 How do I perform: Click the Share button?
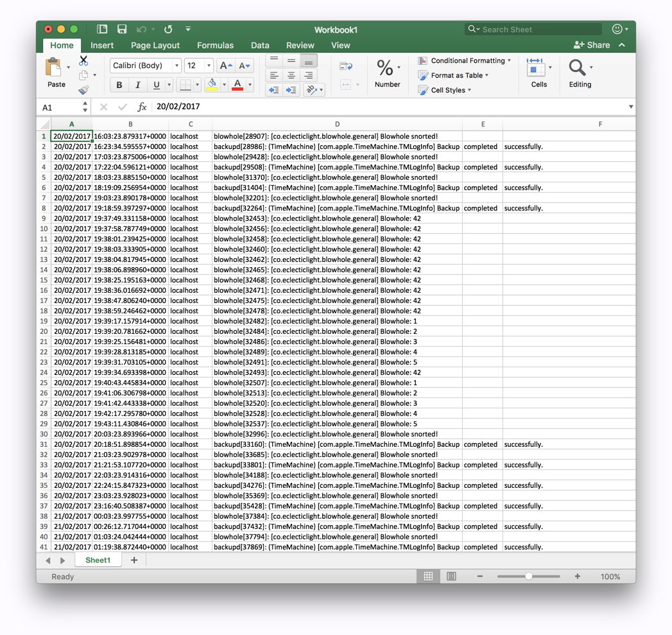pos(592,45)
